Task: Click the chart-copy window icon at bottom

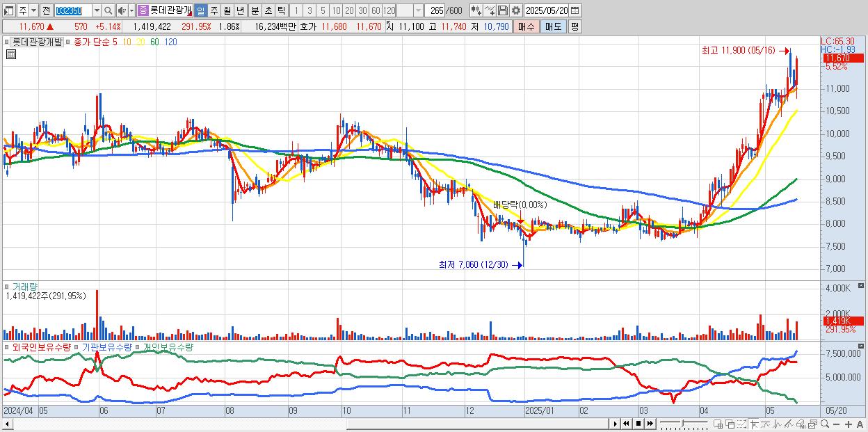Action: coord(812,424)
